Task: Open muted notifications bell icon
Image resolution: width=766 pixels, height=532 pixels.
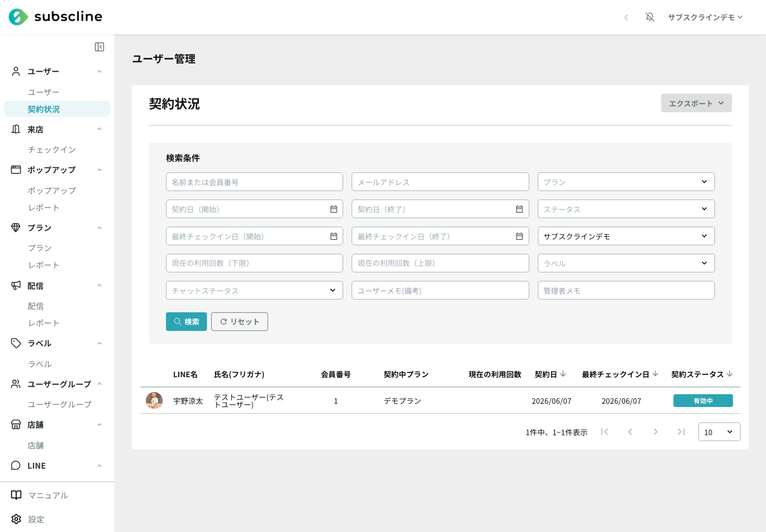Action: click(x=650, y=17)
